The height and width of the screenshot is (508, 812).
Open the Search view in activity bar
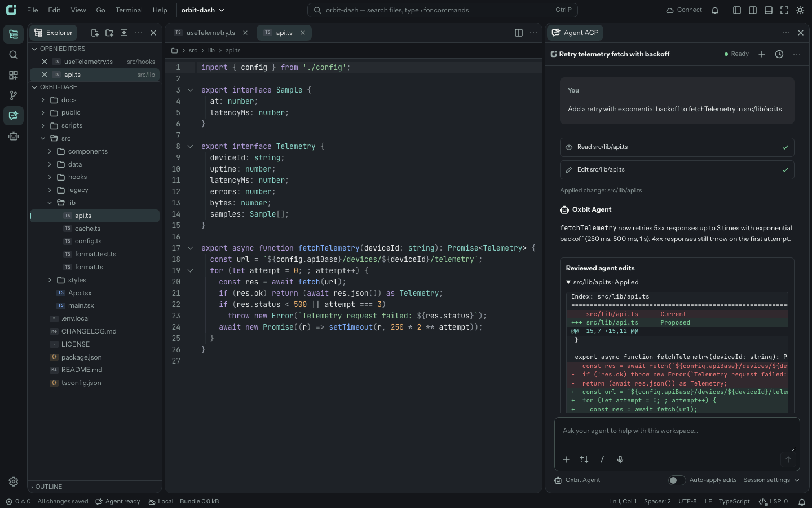pos(14,55)
